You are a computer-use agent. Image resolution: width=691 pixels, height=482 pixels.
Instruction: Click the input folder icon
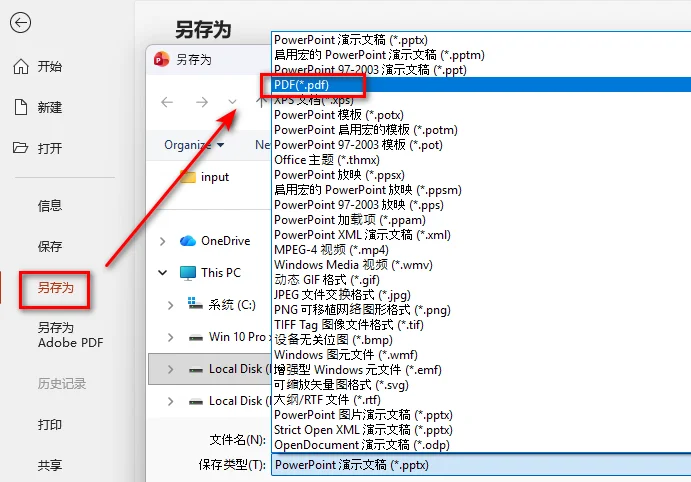(x=188, y=177)
